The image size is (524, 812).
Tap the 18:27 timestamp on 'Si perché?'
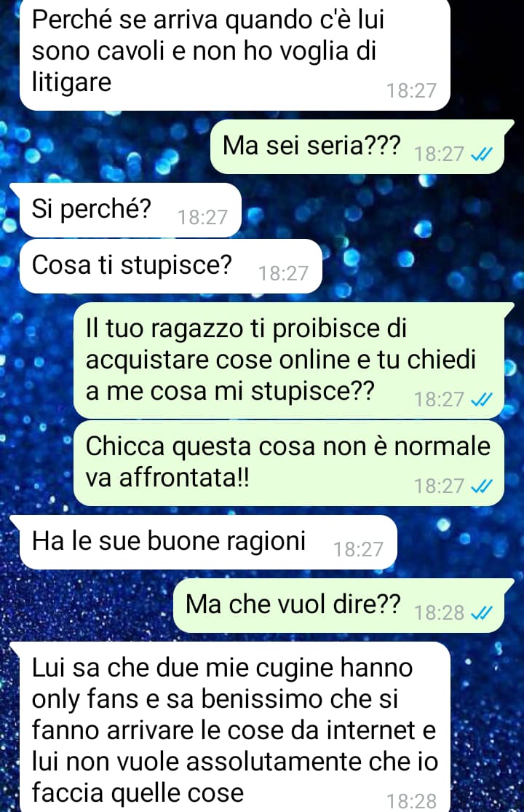(203, 217)
